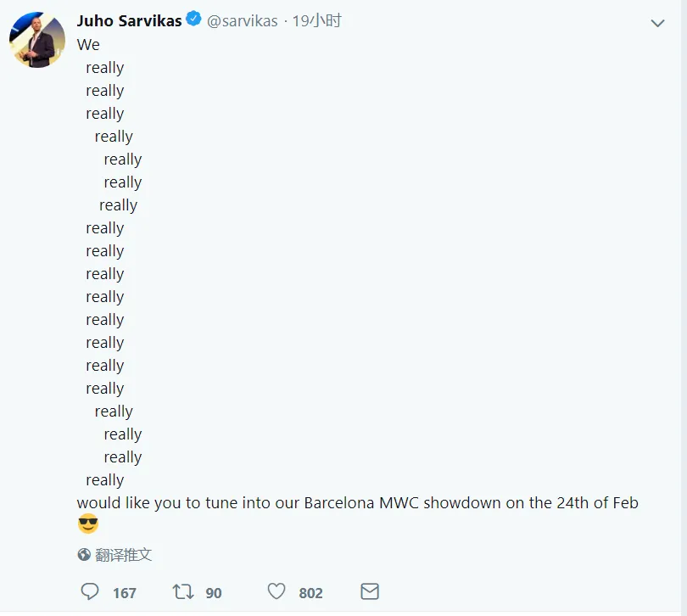This screenshot has height=616, width=687.
Task: Click the sunglasses emoji in the tweet
Action: pyautogui.click(x=88, y=524)
